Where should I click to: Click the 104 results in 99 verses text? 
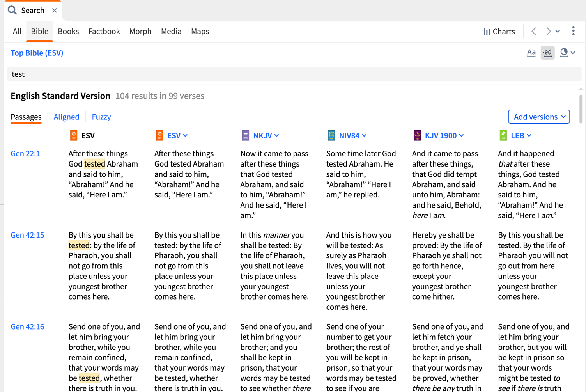coord(160,96)
